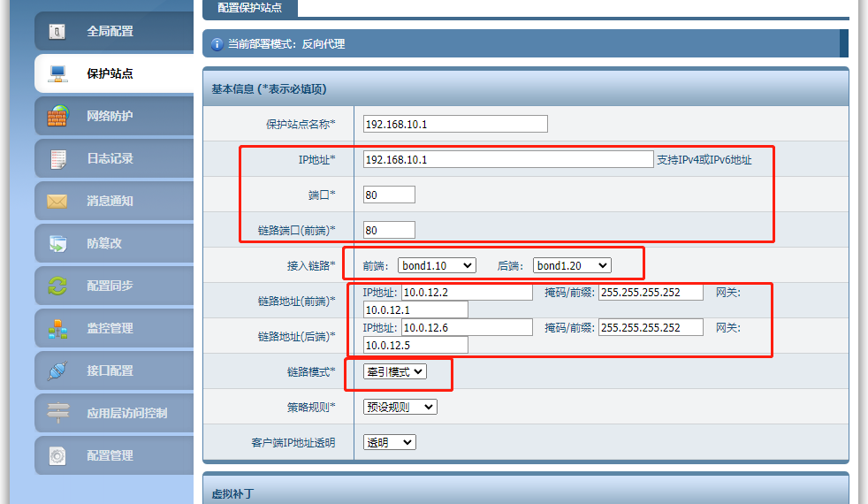Viewport: 868px width, 504px height.
Task: Open the client IP transparency (透明) dropdown
Action: tap(389, 442)
